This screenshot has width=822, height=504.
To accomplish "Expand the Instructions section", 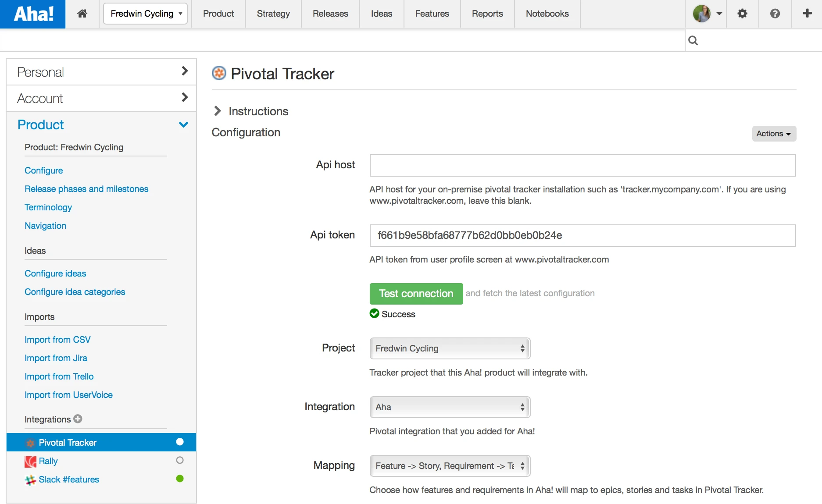I will click(250, 111).
